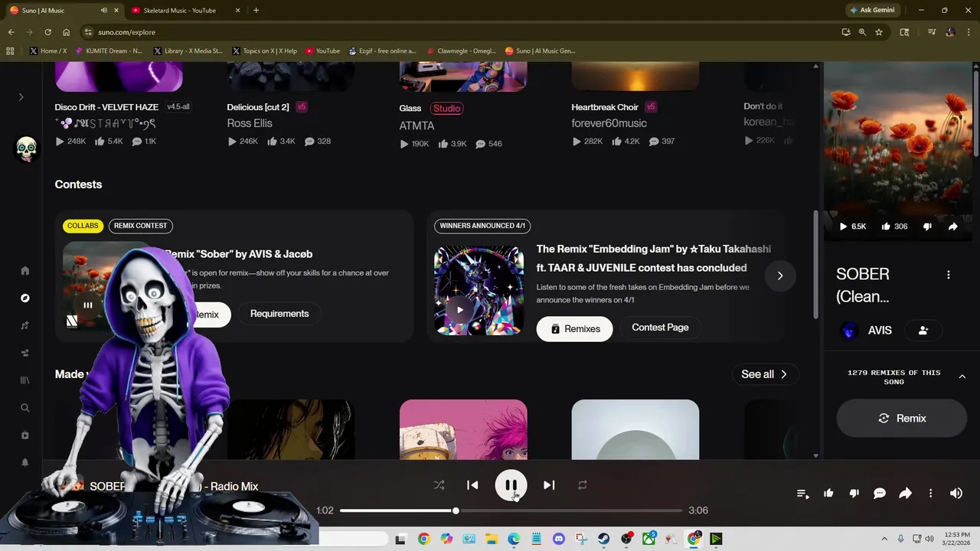Open the YouTube bookmark

[322, 51]
